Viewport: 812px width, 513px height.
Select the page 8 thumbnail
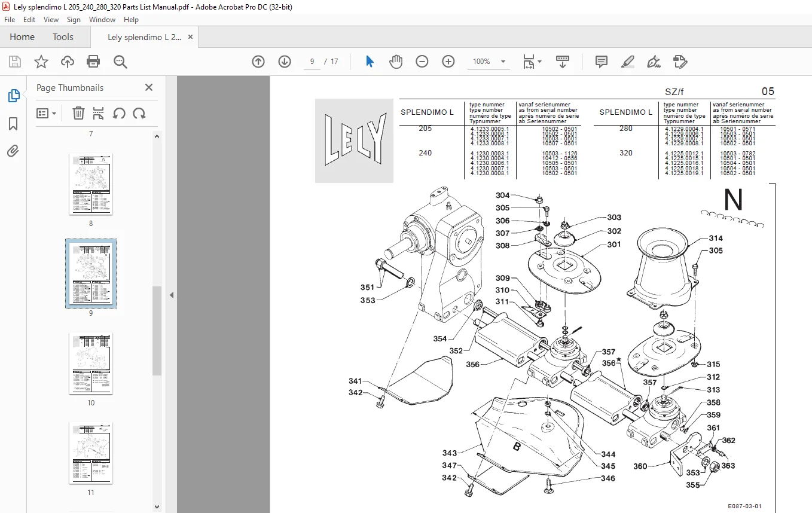[x=91, y=184]
